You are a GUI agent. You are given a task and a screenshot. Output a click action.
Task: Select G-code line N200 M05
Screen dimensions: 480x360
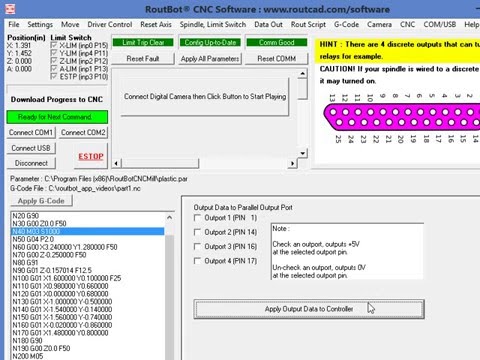pyautogui.click(x=28, y=356)
